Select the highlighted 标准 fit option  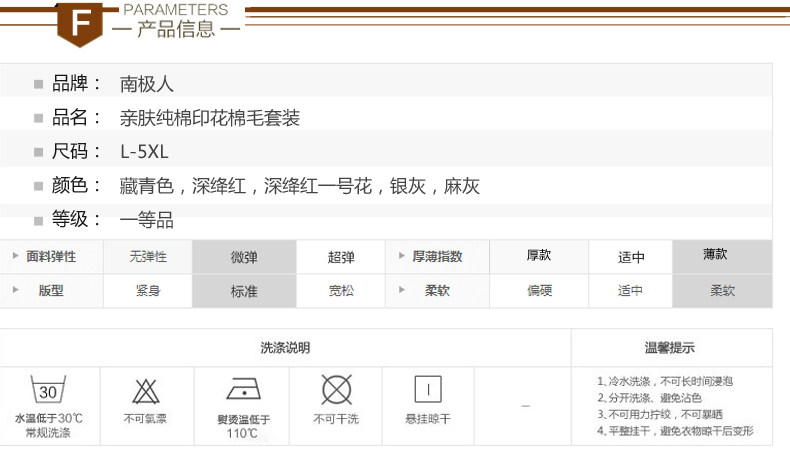point(244,291)
